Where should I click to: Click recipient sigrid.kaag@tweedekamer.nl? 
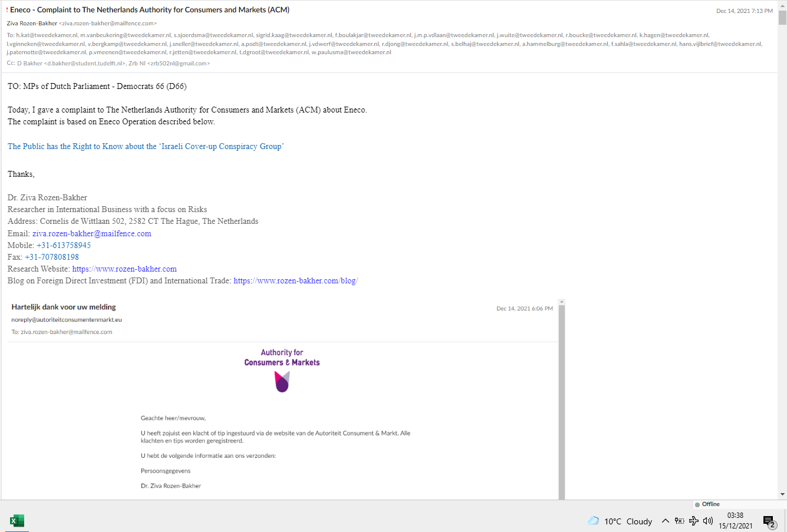(294, 35)
